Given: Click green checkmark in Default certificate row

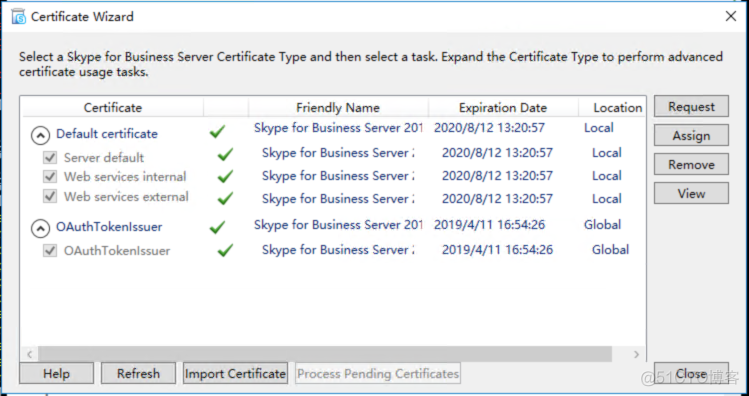Looking at the screenshot, I should [217, 131].
